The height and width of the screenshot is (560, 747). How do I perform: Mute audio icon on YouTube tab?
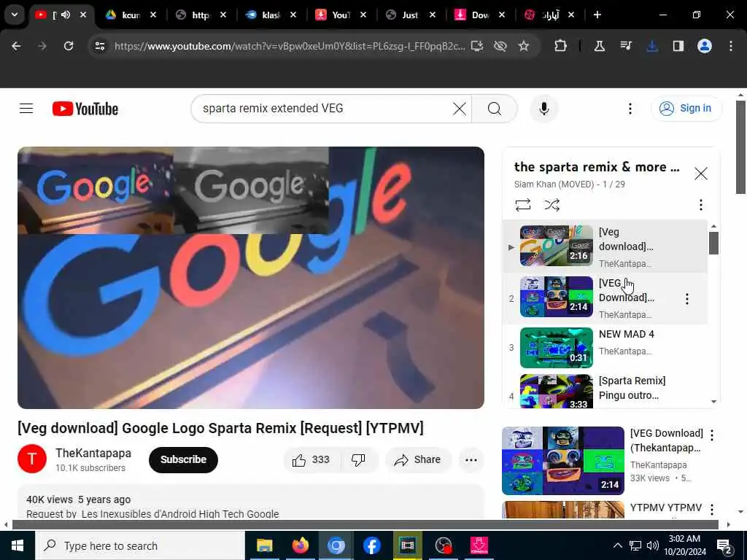pos(66,15)
